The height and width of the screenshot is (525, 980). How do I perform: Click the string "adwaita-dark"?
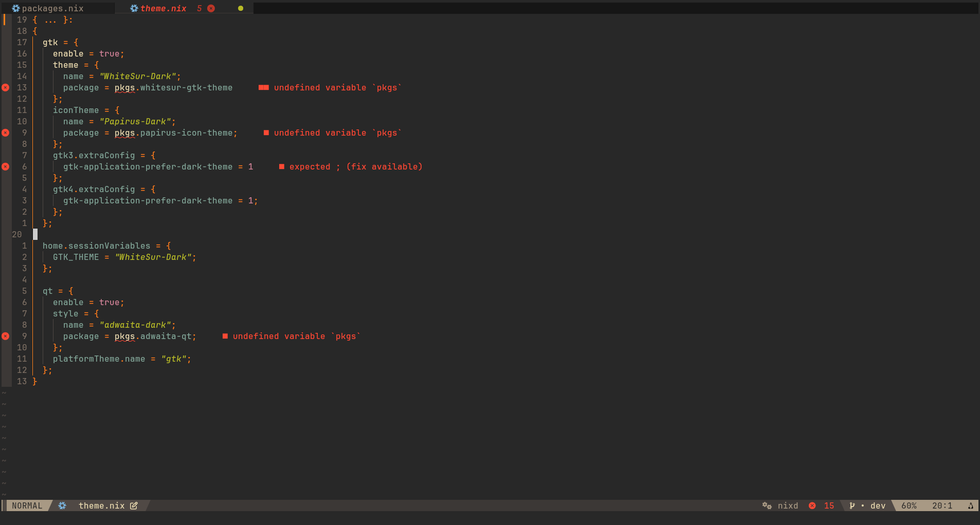pyautogui.click(x=135, y=325)
